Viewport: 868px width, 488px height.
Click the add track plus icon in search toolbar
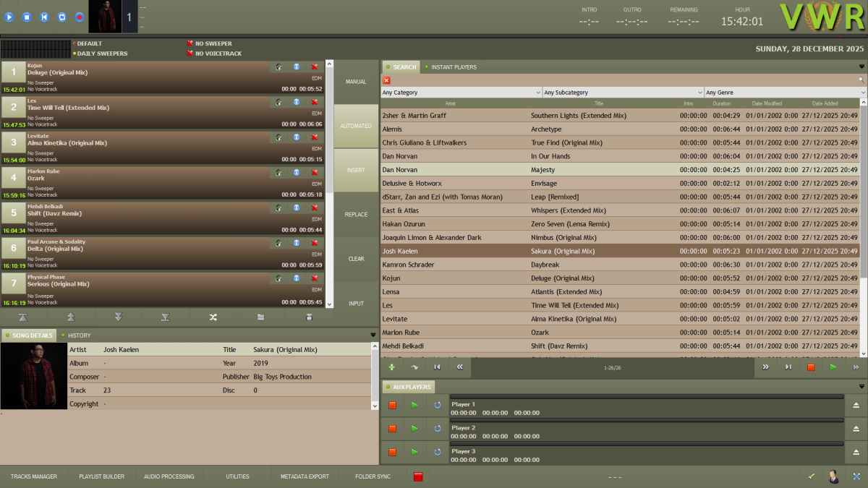391,367
